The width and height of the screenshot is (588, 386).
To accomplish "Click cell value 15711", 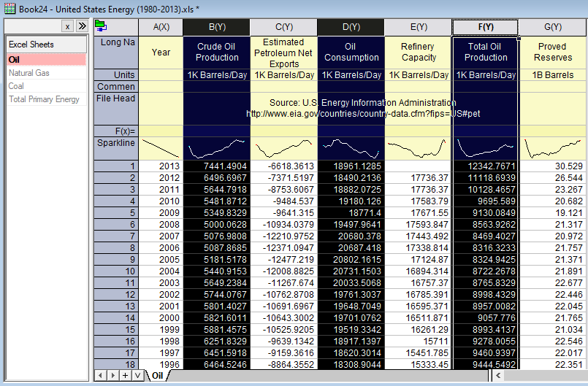I will 419,341.
